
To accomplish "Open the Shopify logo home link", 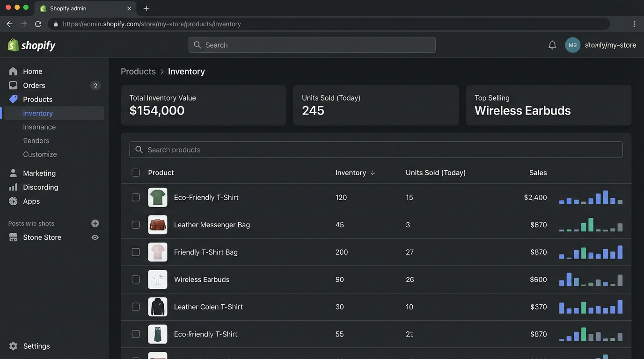I will [x=31, y=44].
